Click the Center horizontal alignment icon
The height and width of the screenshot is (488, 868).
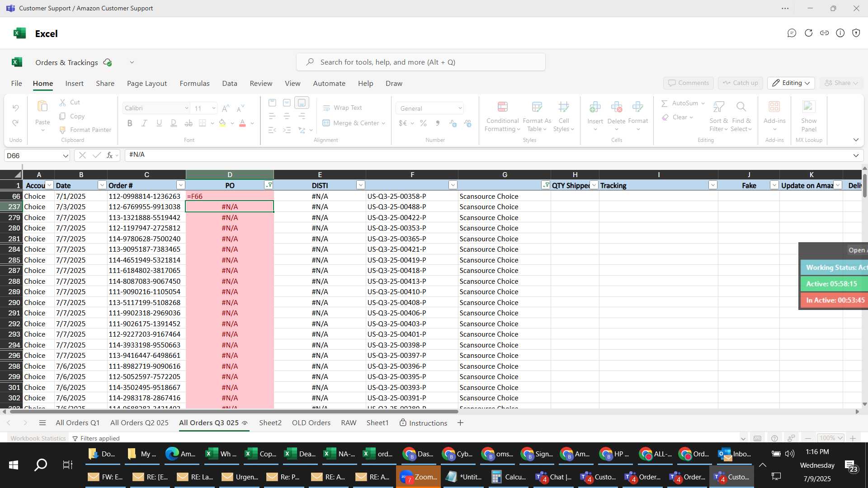point(287,117)
